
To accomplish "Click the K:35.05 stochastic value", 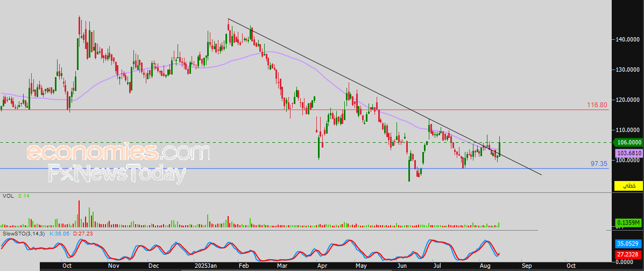I will point(59,234).
